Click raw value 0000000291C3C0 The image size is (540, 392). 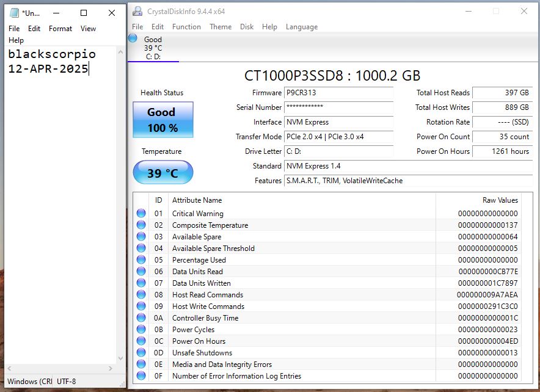(x=488, y=307)
